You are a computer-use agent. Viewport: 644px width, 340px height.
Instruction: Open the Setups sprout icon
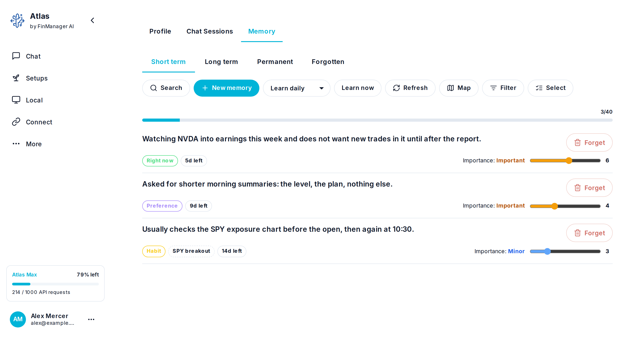(x=16, y=78)
